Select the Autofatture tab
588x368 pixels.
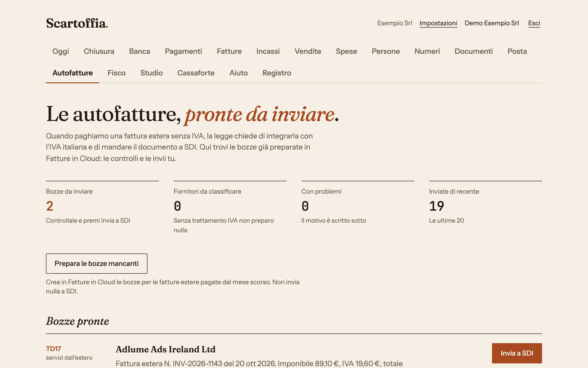(72, 73)
